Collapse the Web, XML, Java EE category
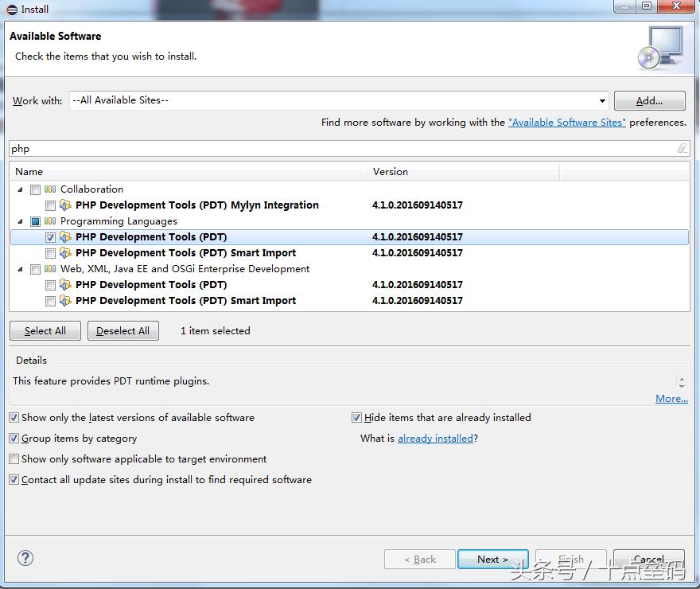Viewport: 700px width, 589px height. [x=20, y=269]
